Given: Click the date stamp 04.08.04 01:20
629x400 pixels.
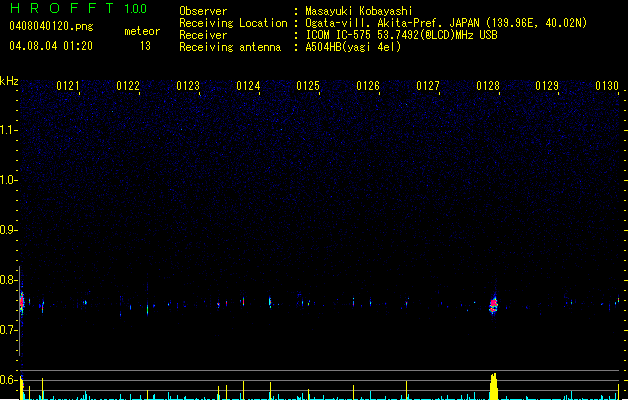Looking at the screenshot, I should point(51,46).
